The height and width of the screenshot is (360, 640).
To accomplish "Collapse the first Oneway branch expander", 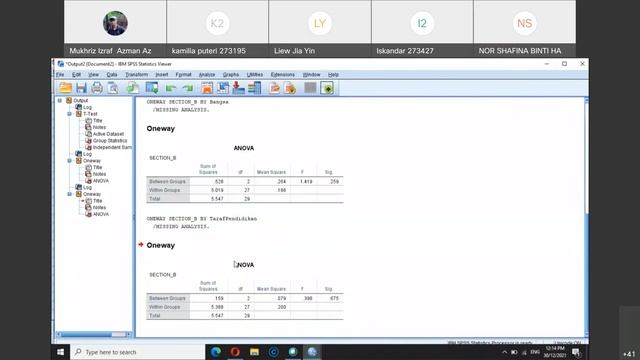I will (x=69, y=161).
